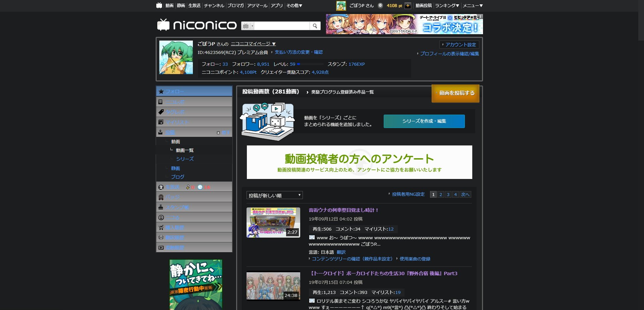
Task: Click the シリーズを作成・編集 button
Action: [424, 121]
